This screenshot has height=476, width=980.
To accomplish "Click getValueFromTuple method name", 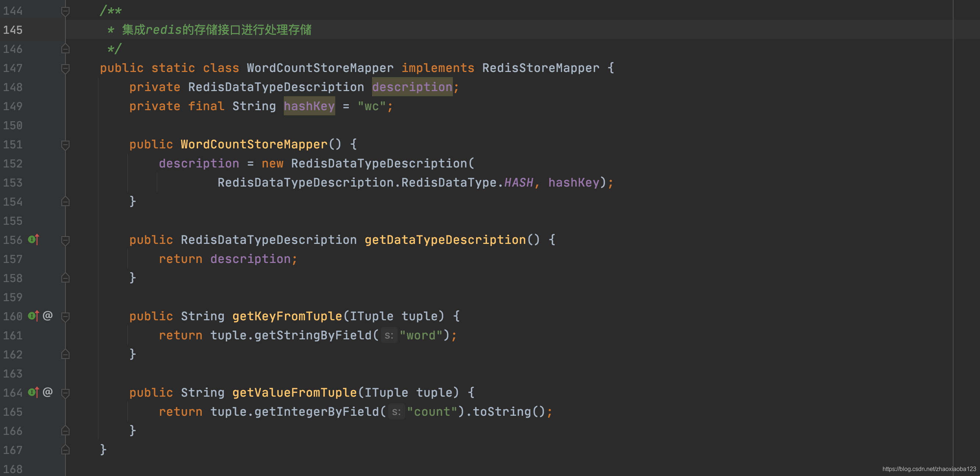I will coord(294,393).
